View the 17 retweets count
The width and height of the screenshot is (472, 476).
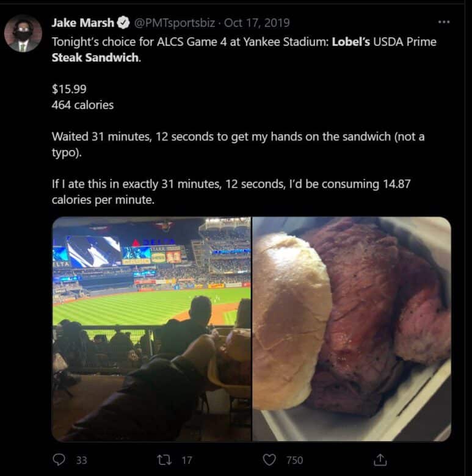[x=187, y=460]
